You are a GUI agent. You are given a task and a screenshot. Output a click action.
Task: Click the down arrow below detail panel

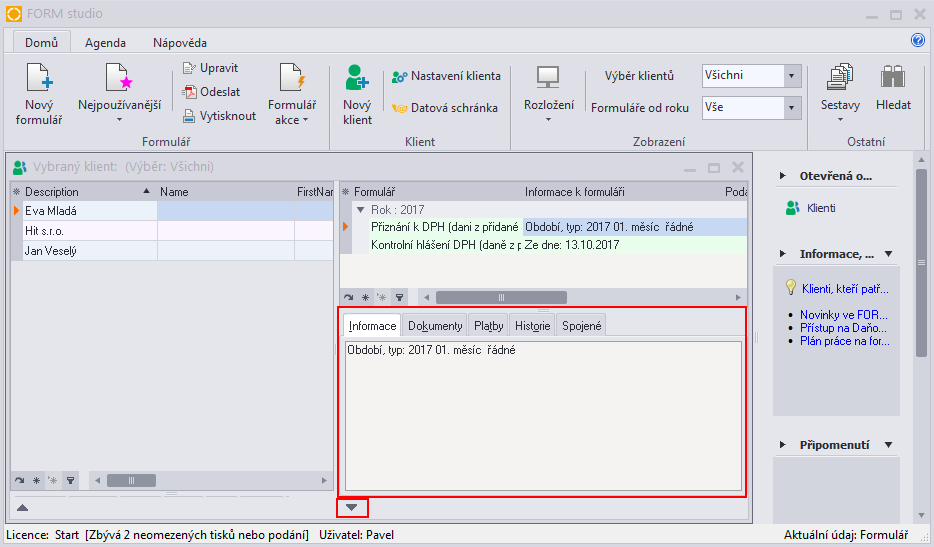pos(351,508)
